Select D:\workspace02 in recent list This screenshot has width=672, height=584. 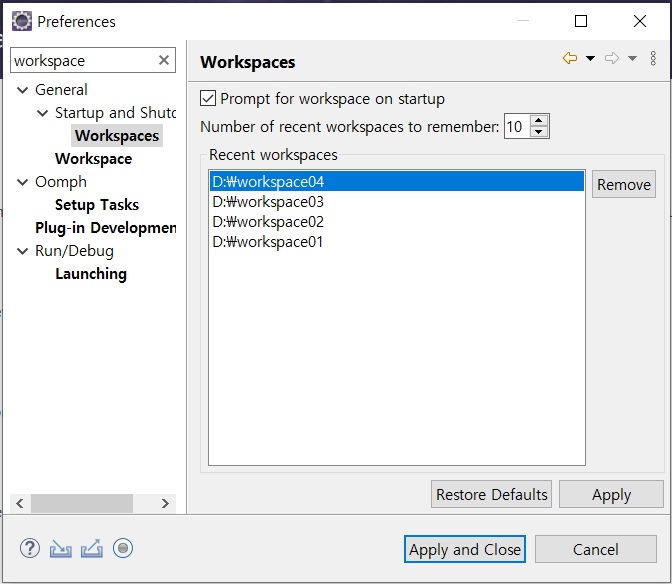pyautogui.click(x=396, y=222)
